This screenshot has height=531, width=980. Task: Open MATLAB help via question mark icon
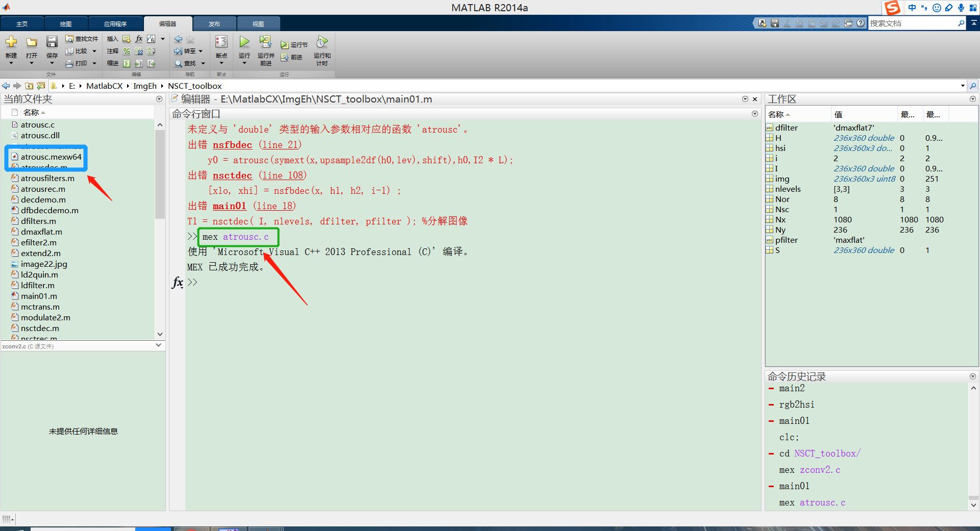pyautogui.click(x=862, y=23)
